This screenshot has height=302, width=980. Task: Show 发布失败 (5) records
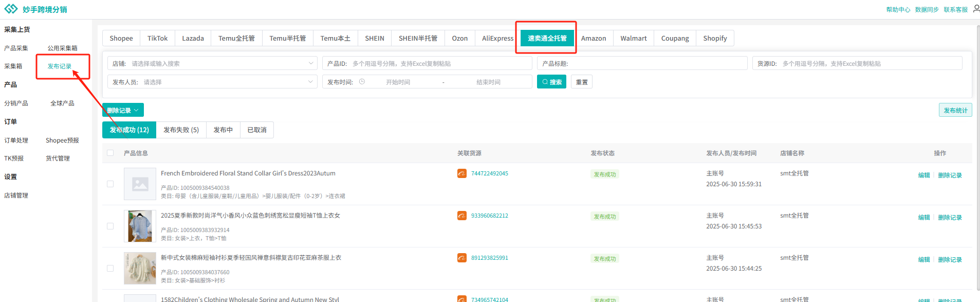pyautogui.click(x=181, y=130)
